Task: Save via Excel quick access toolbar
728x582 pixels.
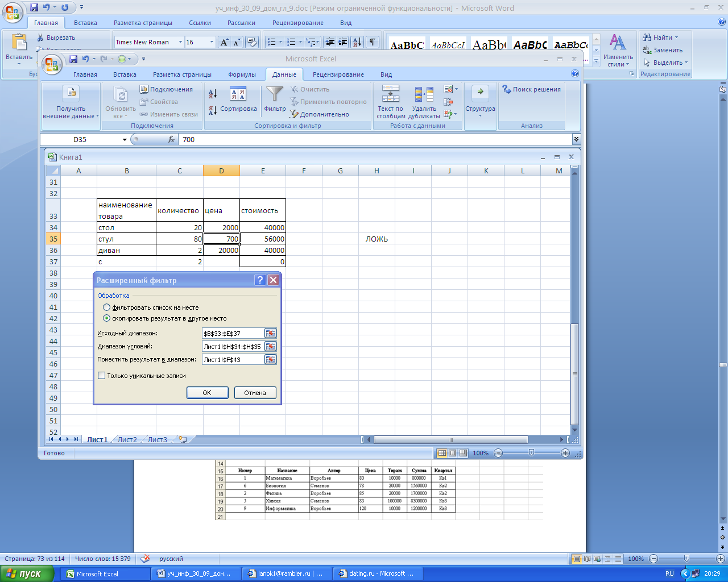Action: pos(73,59)
